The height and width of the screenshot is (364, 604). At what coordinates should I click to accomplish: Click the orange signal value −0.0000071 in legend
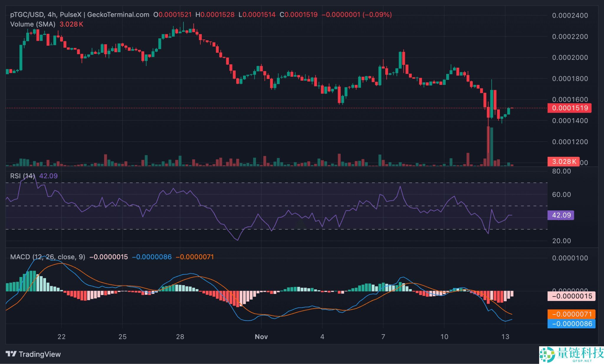click(x=195, y=257)
